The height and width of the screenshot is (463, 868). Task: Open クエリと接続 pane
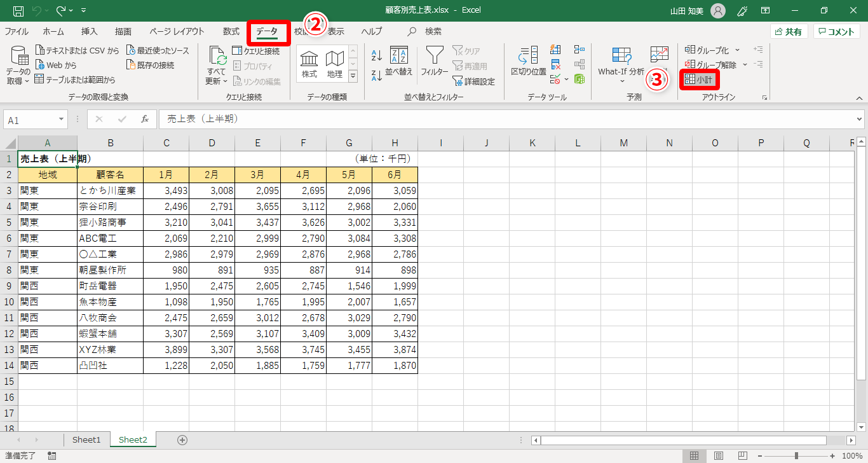pos(256,51)
